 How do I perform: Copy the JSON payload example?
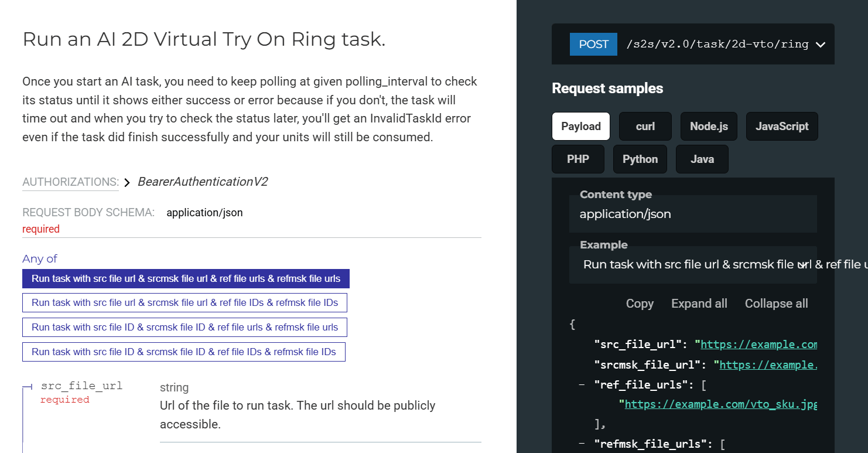[x=639, y=304]
